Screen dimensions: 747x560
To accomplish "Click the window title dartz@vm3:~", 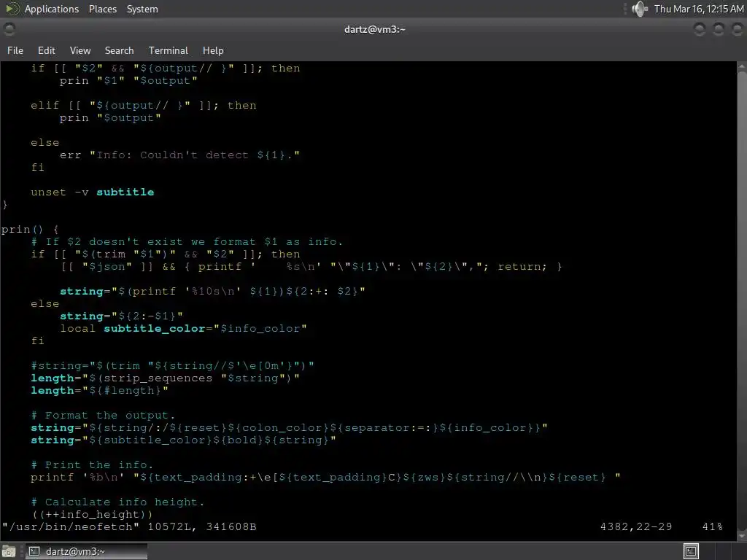I will click(x=374, y=29).
